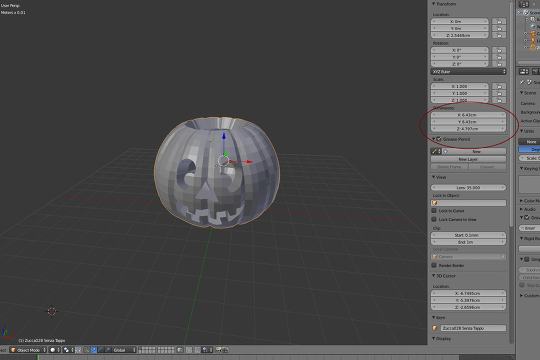This screenshot has width=540, height=360.
Task: Click the Zucca028 Senza Tappo name field
Action: coord(473,328)
